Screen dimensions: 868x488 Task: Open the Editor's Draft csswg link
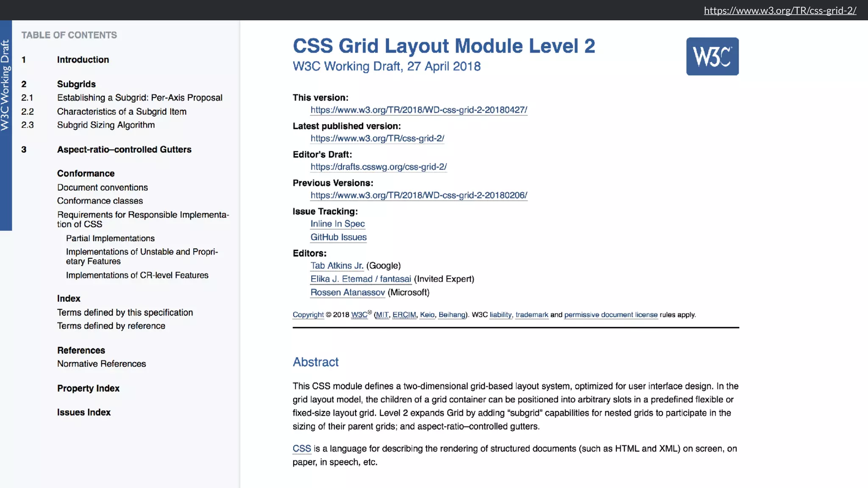click(378, 167)
